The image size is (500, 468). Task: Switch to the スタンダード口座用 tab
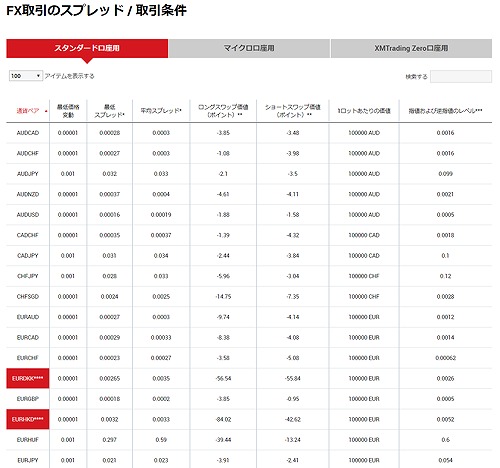tap(87, 48)
